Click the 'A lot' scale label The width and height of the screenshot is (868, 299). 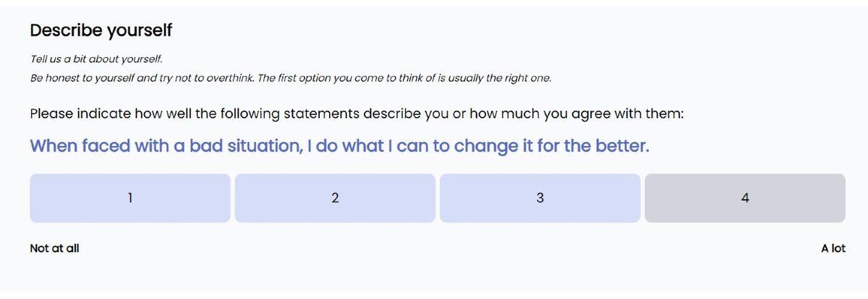pos(833,248)
